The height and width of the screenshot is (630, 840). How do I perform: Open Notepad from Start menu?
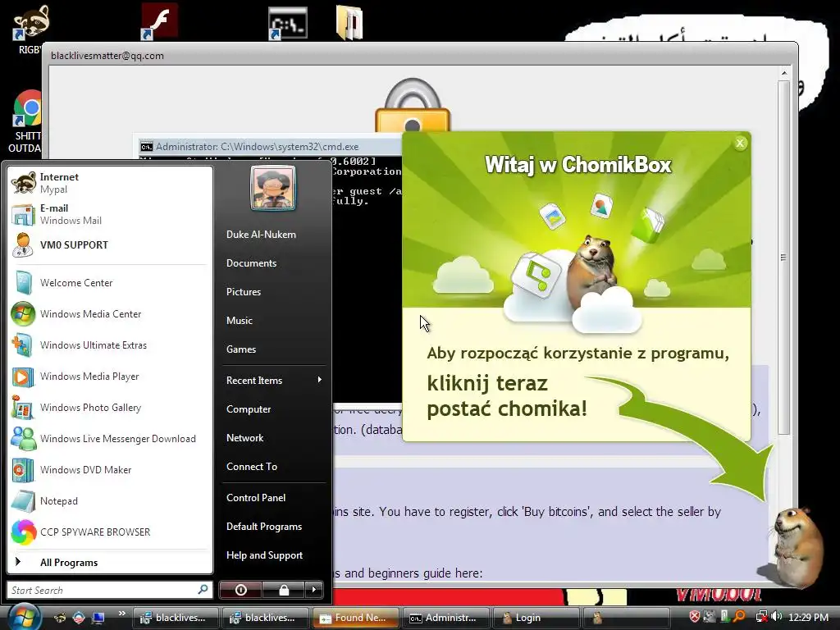110,501
